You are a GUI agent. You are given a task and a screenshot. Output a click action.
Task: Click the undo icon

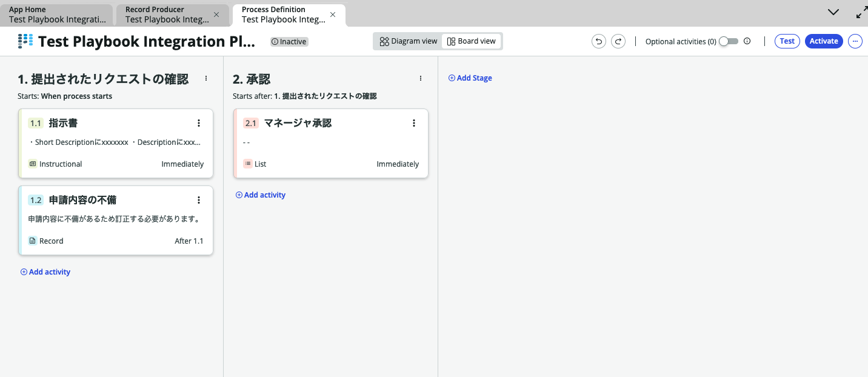pos(598,41)
